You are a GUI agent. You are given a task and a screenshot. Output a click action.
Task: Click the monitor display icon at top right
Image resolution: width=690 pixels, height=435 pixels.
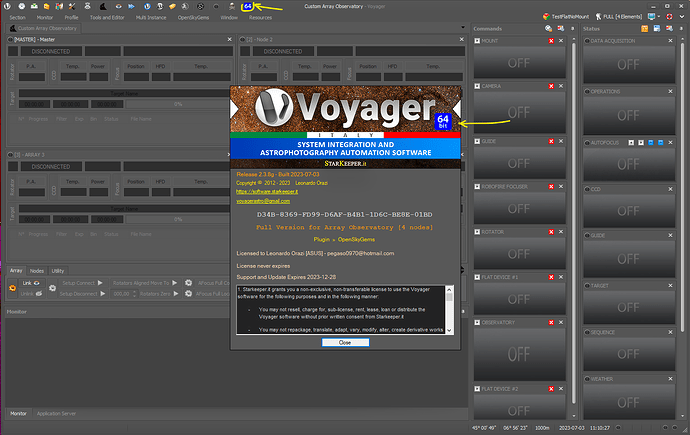651,17
